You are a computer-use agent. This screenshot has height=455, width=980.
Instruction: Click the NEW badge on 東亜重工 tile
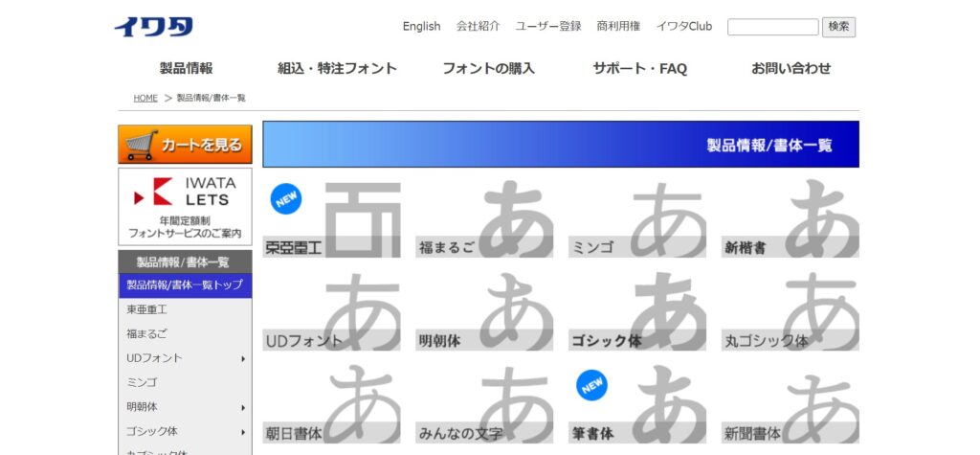click(285, 199)
